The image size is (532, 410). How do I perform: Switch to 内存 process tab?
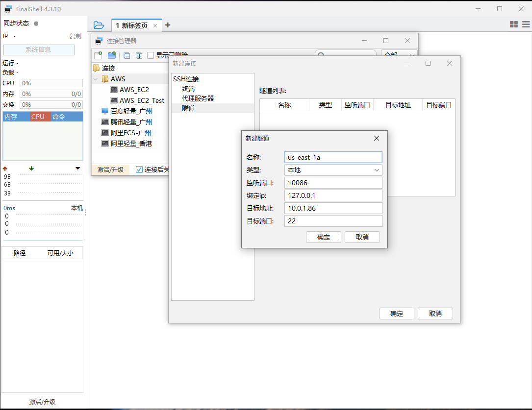click(x=16, y=117)
